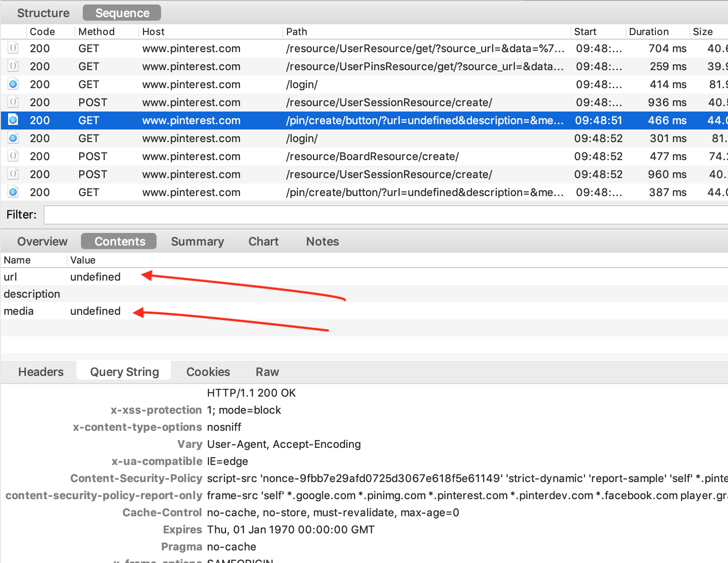The image size is (728, 563).
Task: Click the JSON icon of BoardResource/create row
Action: (x=13, y=156)
